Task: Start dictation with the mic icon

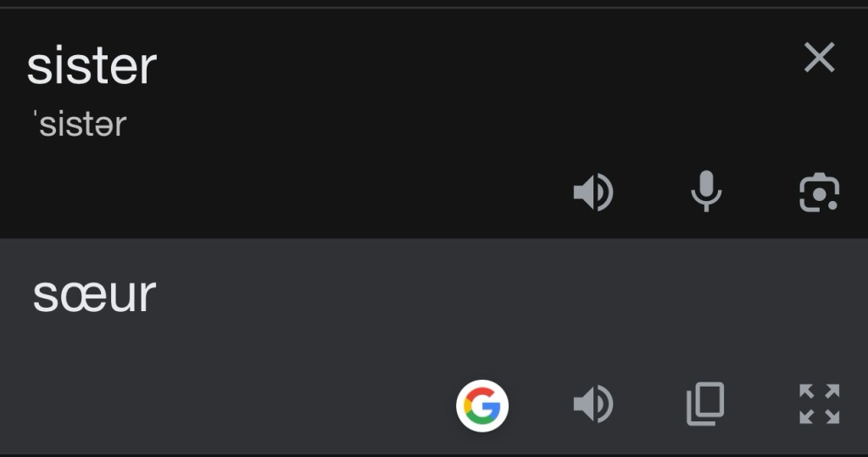Action: pos(705,192)
